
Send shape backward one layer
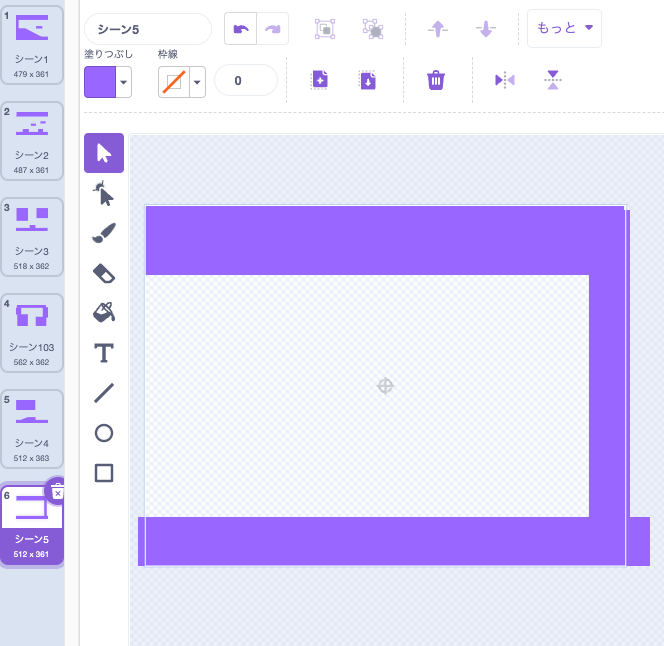[x=486, y=29]
